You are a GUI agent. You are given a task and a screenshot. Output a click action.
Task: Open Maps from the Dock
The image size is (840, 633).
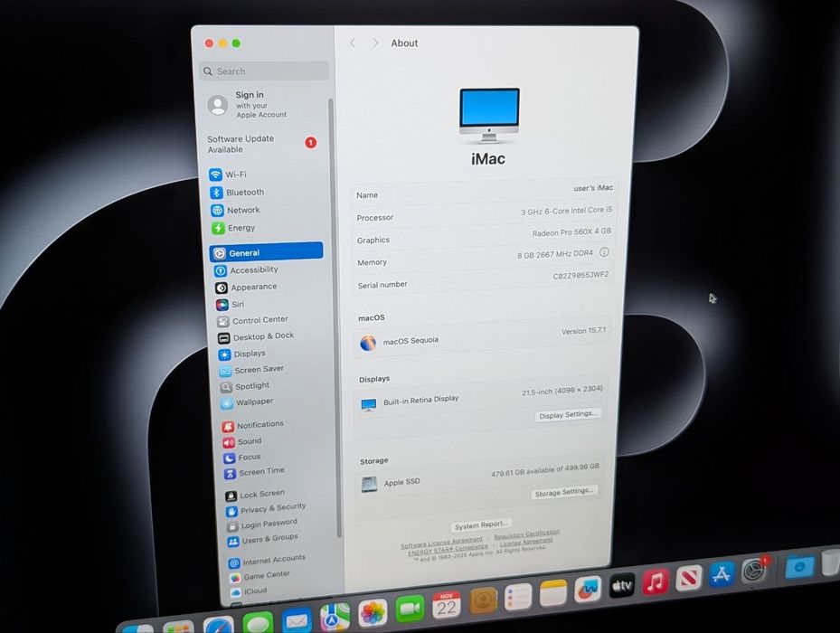[335, 617]
